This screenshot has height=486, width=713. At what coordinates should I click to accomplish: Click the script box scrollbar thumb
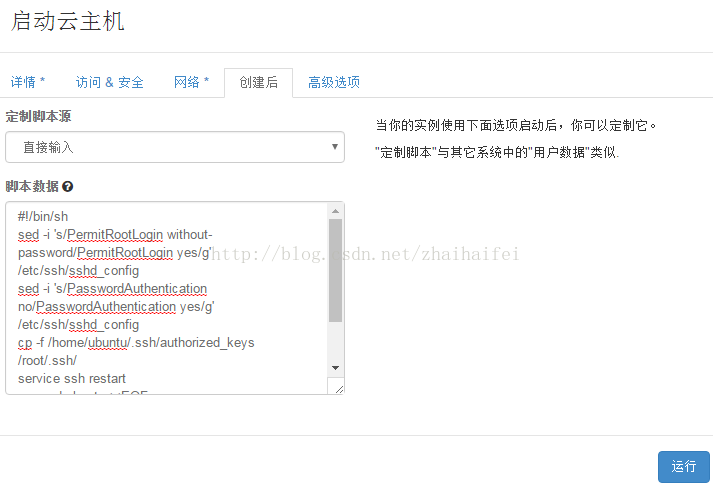coord(336,271)
